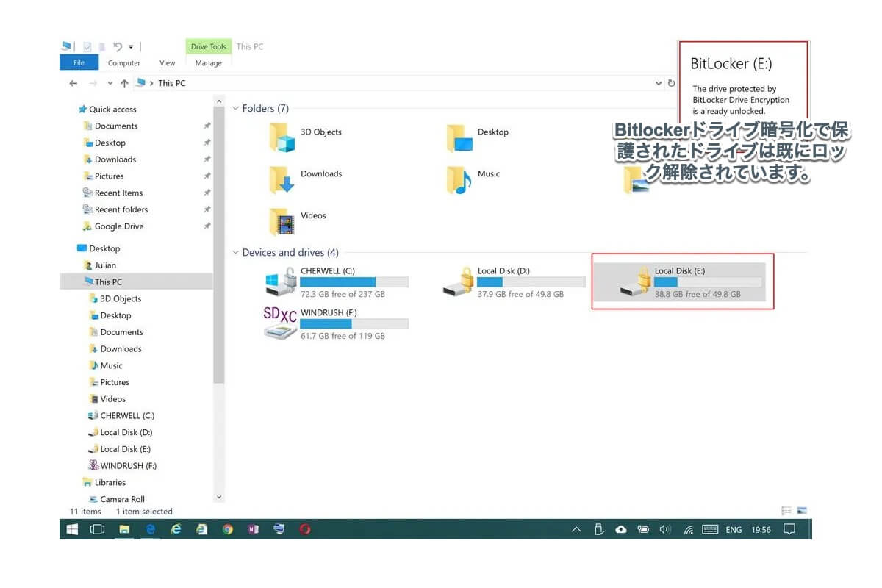Open the Action Center notification icon
The image size is (882, 588).
tap(789, 529)
